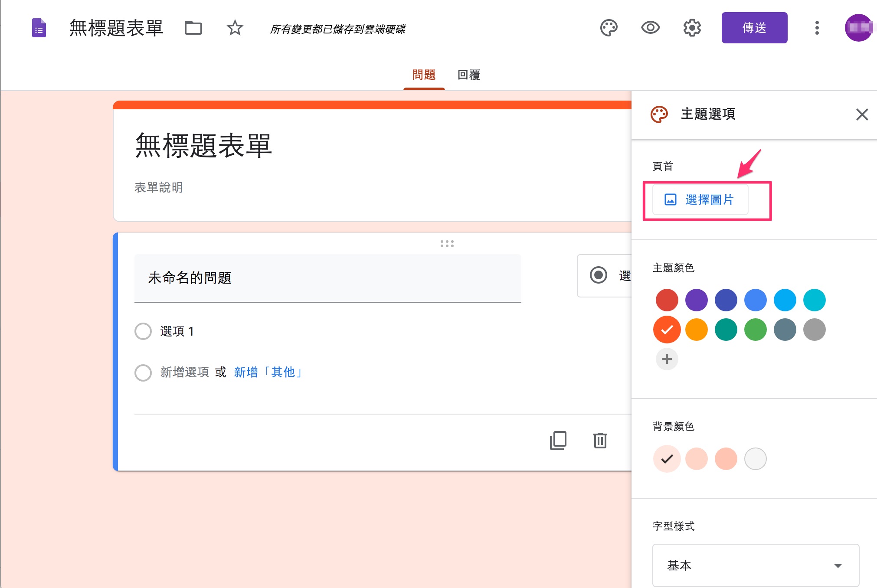The image size is (877, 588).
Task: Open the 字型樣式 font dropdown showing 基本
Action: click(x=756, y=565)
